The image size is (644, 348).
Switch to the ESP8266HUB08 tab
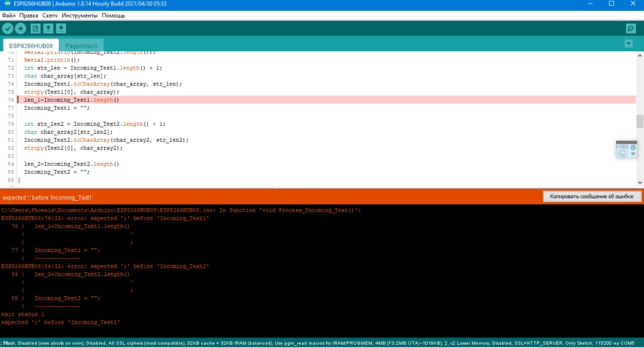coord(31,45)
